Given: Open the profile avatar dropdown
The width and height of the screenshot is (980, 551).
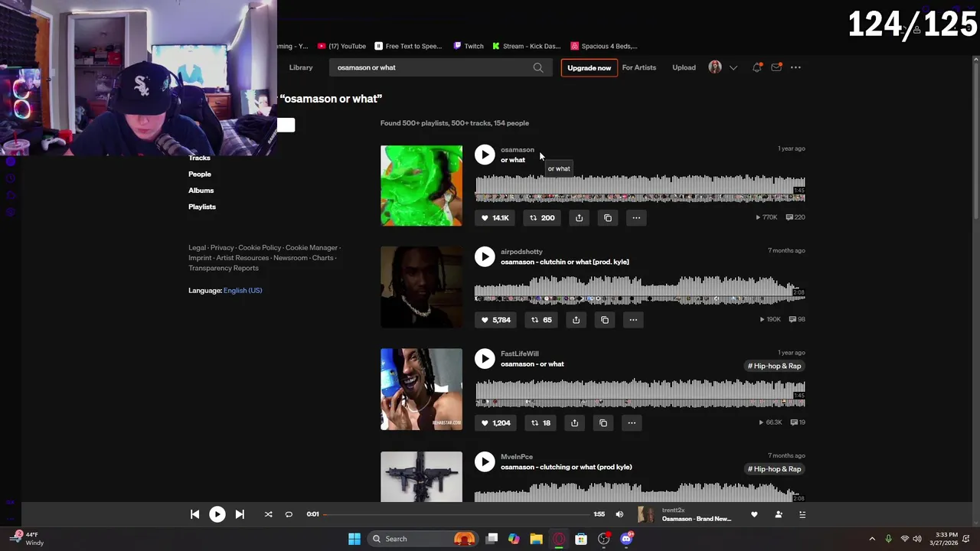Looking at the screenshot, I should [723, 67].
